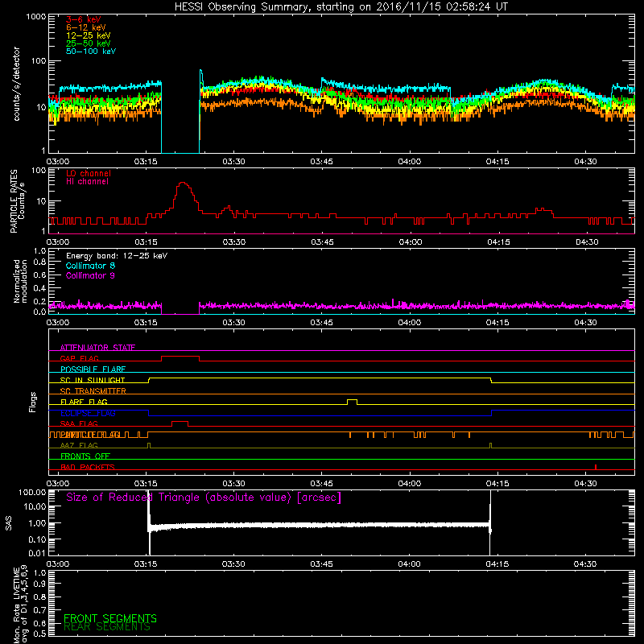Screen dimensions: 644x644
Task: Click the 'Energy band: 12-25 keV' label
Action: pyautogui.click(x=117, y=256)
